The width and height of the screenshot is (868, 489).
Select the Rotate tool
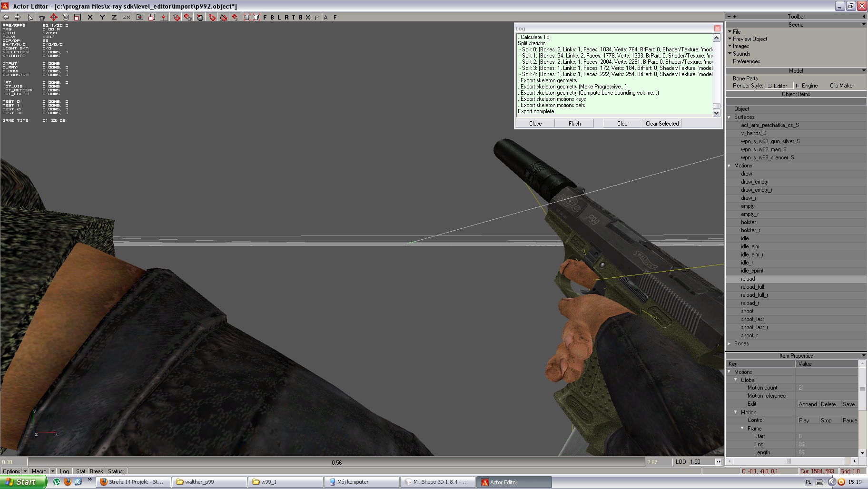click(66, 17)
